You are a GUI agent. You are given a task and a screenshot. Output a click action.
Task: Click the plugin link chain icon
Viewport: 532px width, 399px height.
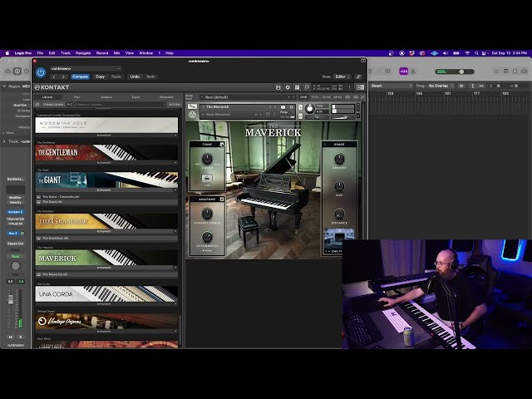pos(358,76)
